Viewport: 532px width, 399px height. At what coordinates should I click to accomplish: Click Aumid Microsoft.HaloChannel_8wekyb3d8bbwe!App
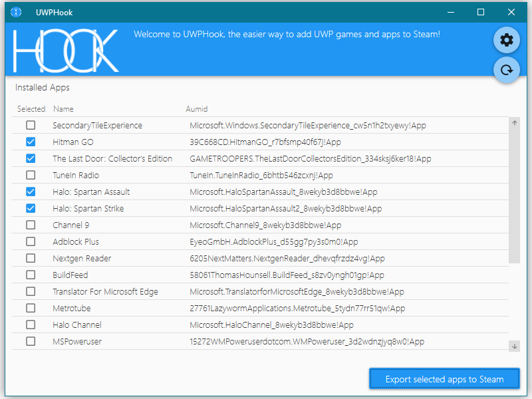271,325
